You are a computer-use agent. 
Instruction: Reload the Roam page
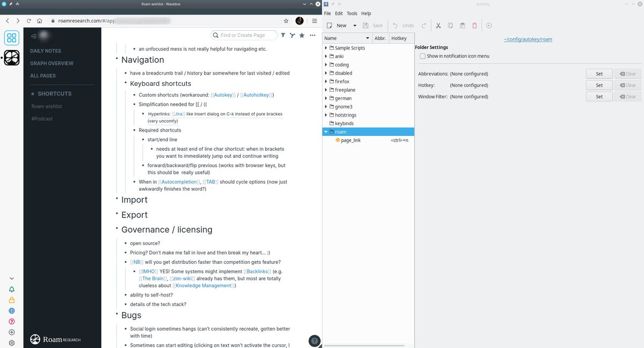point(28,21)
